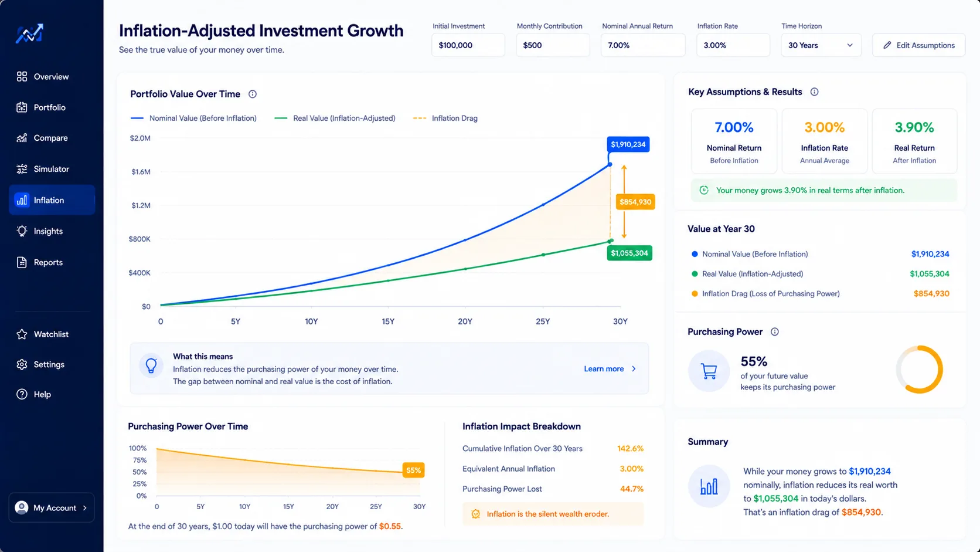Click the purchasing power donut progress ring
Viewport: 980px width, 552px height.
[919, 370]
